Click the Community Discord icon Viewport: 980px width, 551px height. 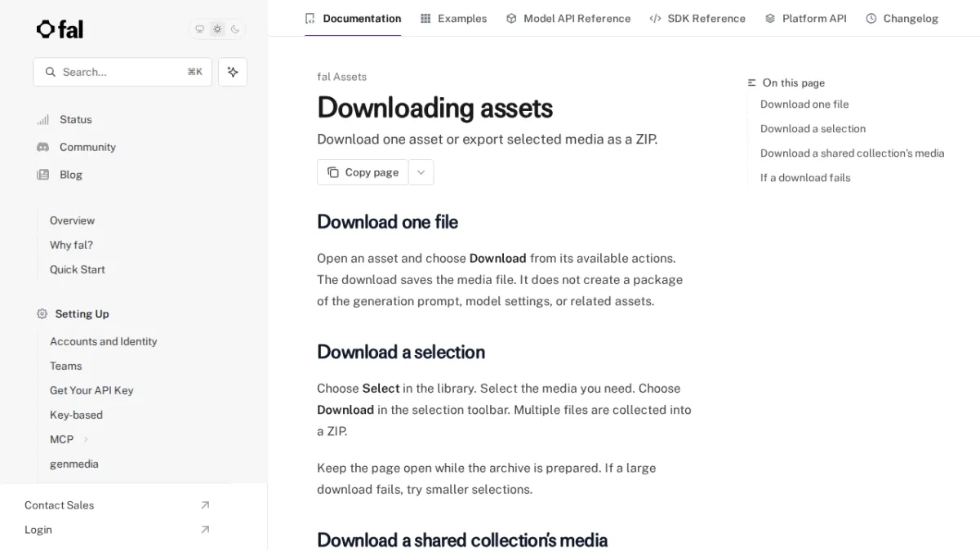42,147
